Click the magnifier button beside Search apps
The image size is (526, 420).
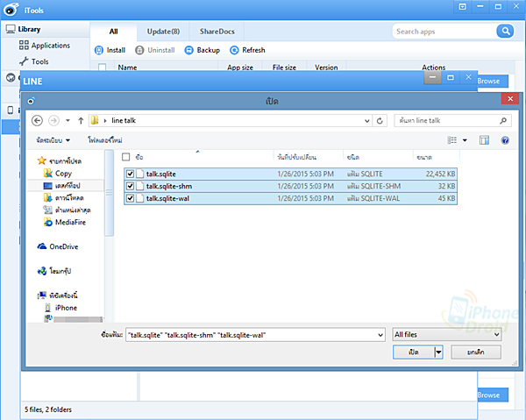pyautogui.click(x=505, y=32)
